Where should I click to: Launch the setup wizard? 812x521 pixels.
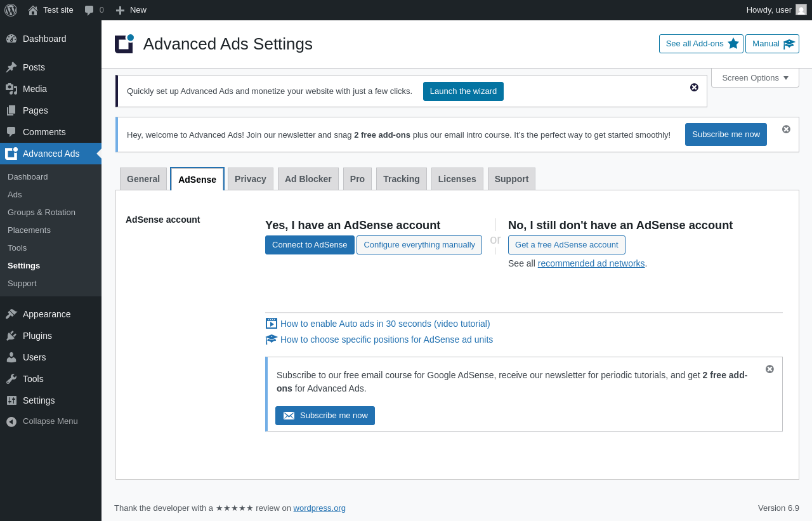[x=463, y=91]
